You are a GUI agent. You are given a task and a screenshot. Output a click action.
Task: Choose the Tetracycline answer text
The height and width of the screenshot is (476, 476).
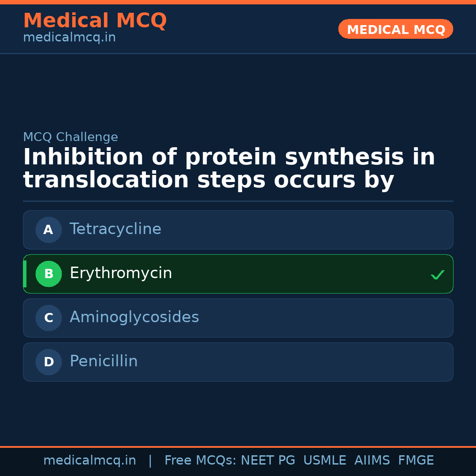click(115, 229)
